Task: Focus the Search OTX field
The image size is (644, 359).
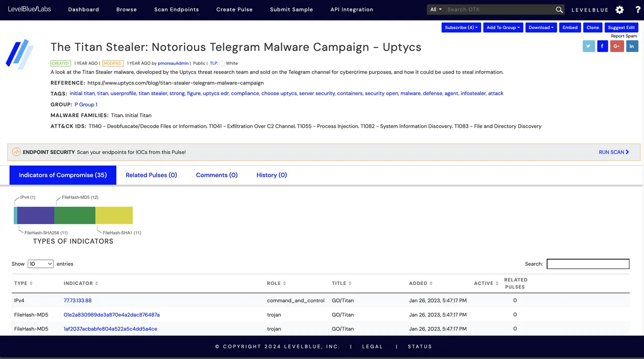Action: (500, 10)
